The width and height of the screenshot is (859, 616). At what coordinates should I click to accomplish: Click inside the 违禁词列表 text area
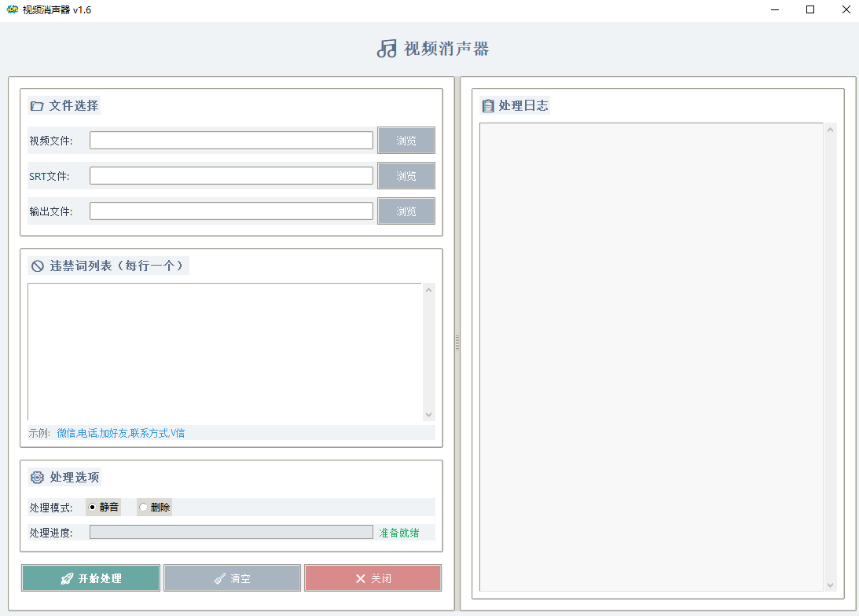226,351
